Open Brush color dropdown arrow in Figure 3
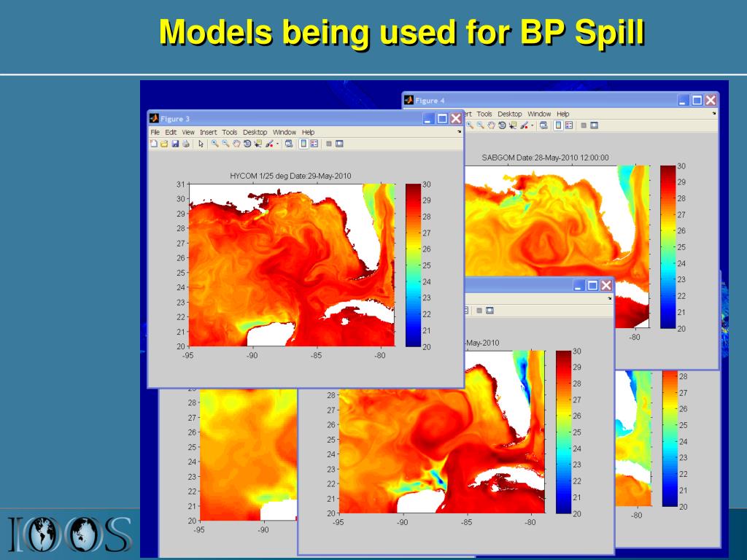This screenshot has height=560, width=747. [278, 144]
